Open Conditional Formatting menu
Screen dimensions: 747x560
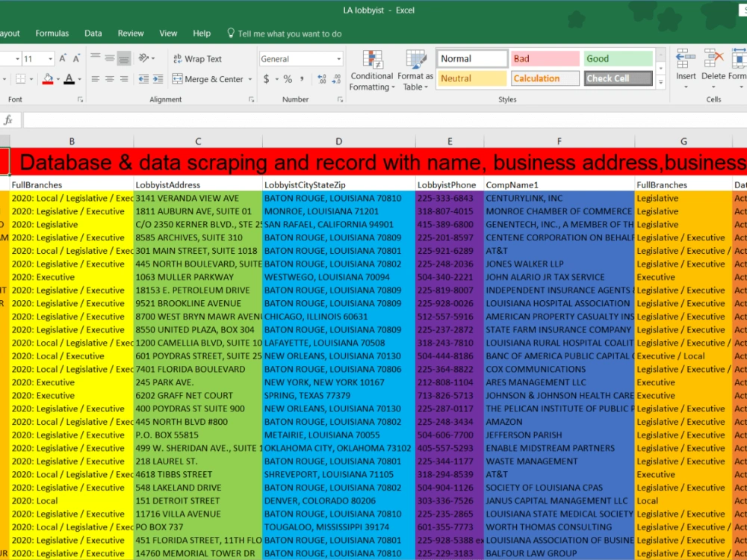tap(371, 70)
